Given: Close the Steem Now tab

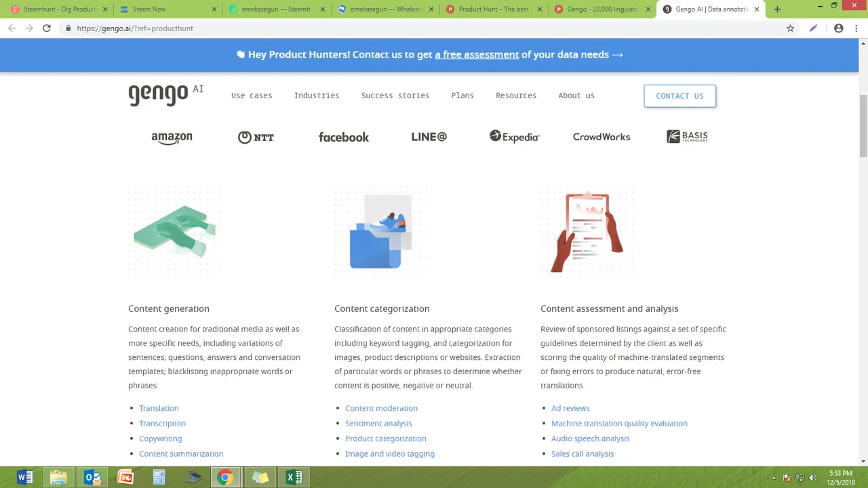Looking at the screenshot, I should (214, 9).
